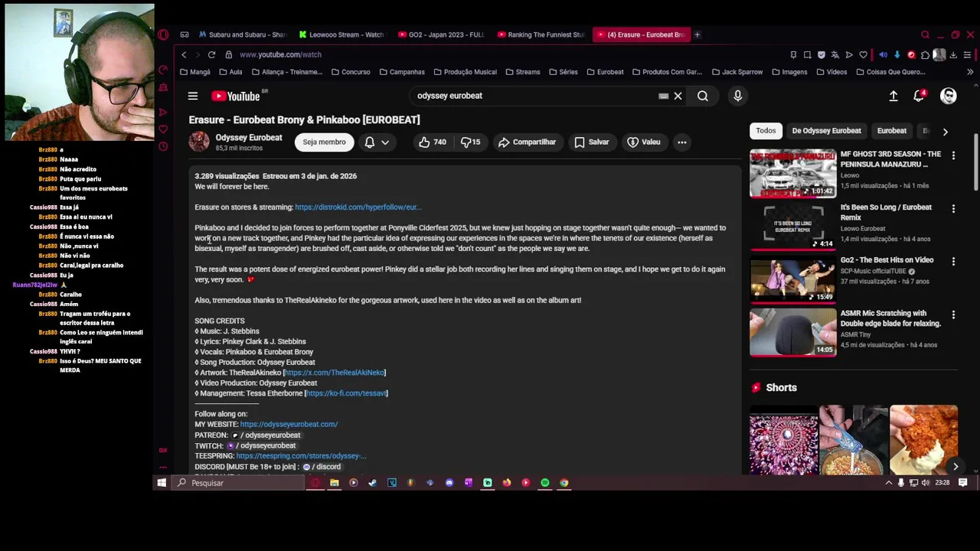Click the Valeu button
Screen dimensions: 980x551
[644, 142]
